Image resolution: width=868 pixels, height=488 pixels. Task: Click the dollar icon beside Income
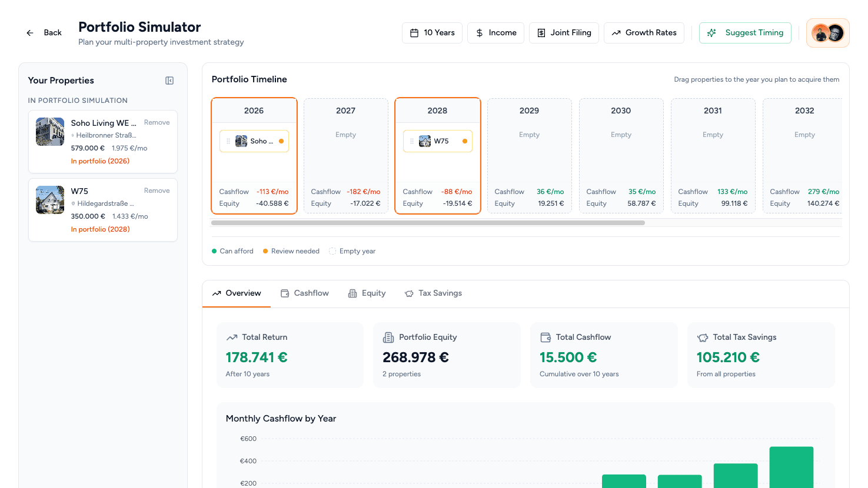click(x=480, y=33)
